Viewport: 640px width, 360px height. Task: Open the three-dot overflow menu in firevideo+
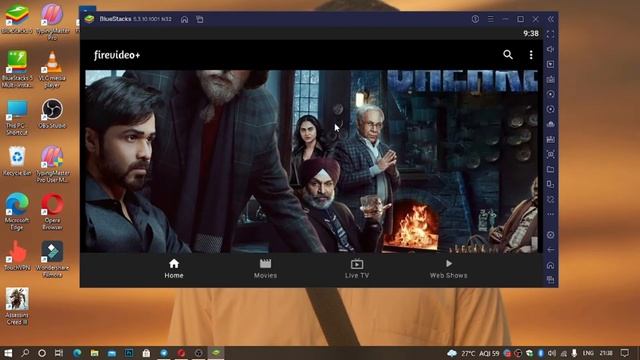(x=531, y=55)
